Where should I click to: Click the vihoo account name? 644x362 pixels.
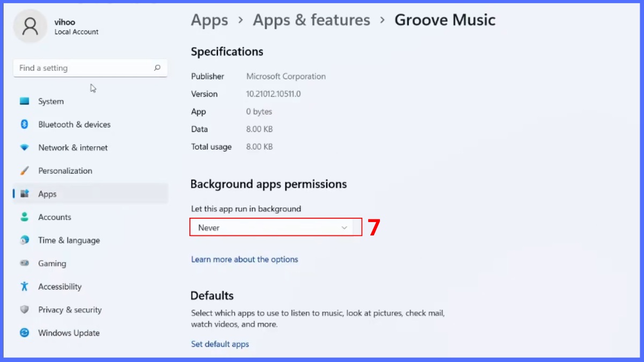(x=65, y=22)
